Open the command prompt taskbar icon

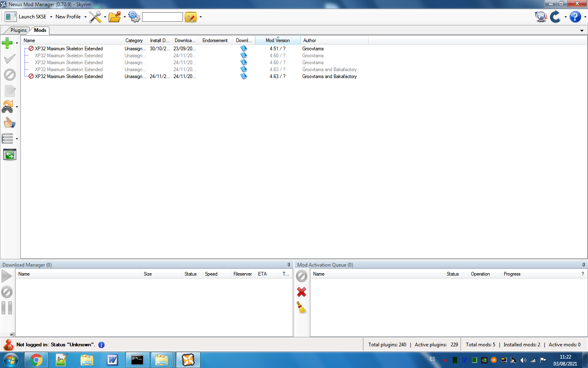pos(137,360)
